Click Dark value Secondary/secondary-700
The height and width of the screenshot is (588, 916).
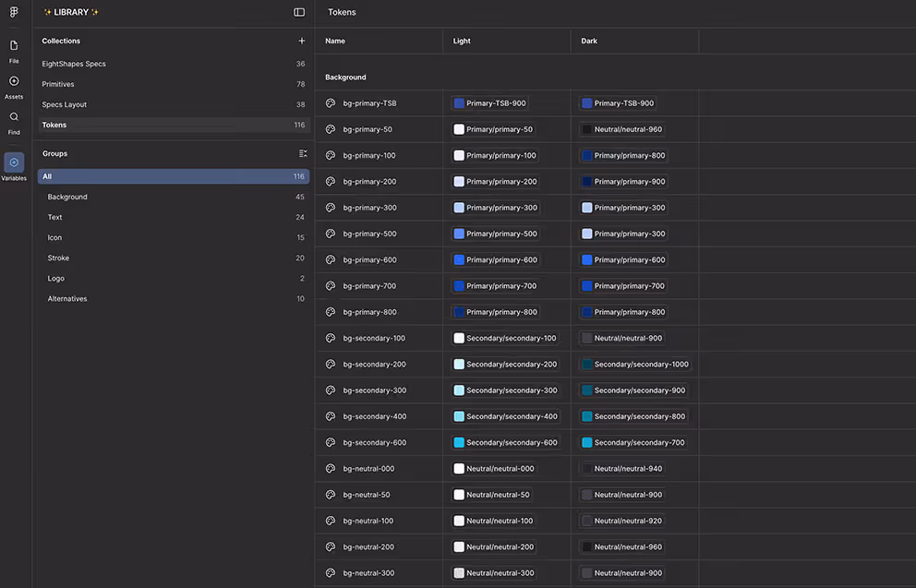click(633, 442)
